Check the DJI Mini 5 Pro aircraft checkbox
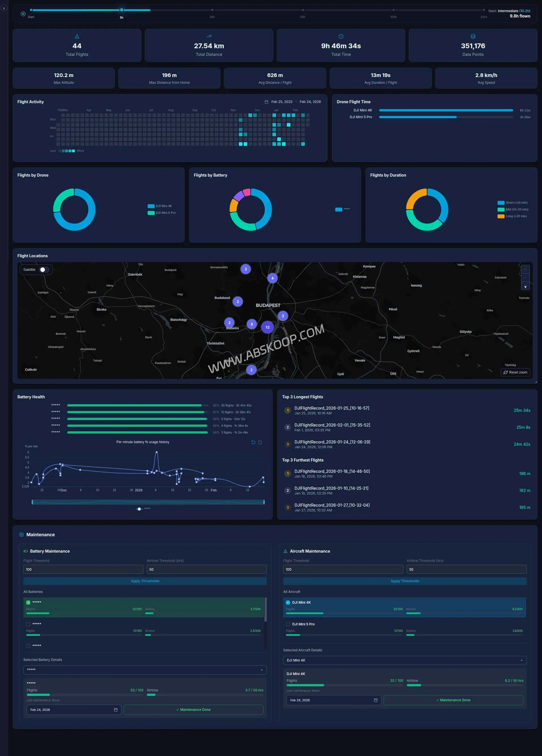 click(288, 624)
